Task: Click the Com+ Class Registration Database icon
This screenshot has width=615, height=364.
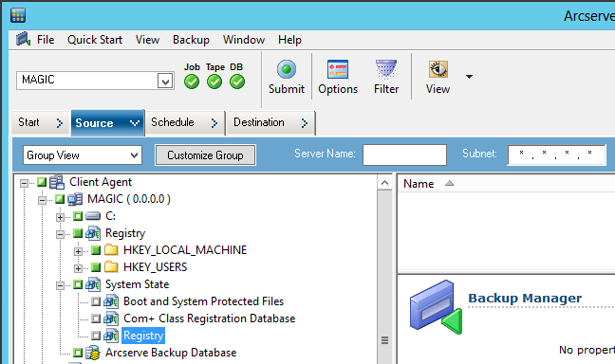Action: (111, 318)
